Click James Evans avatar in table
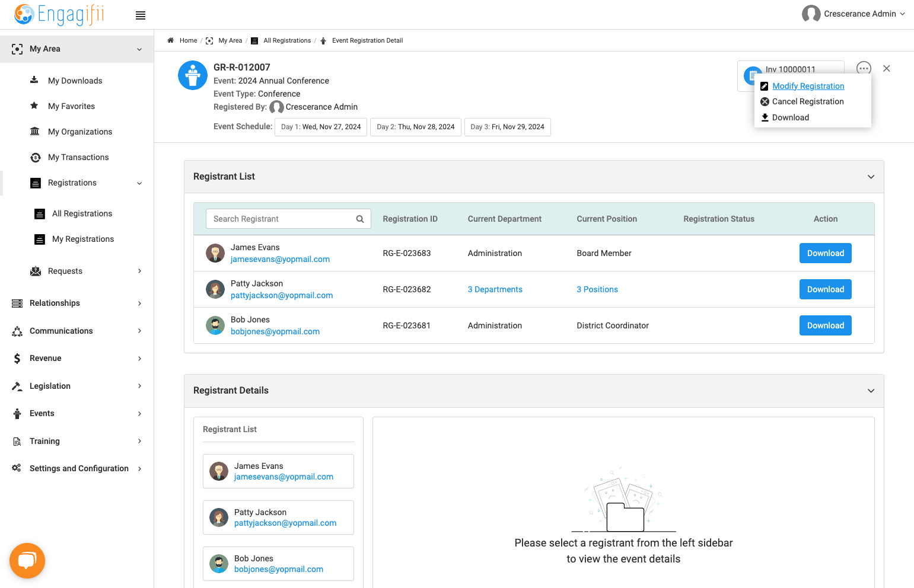Screen dimensions: 914x588 coord(215,253)
